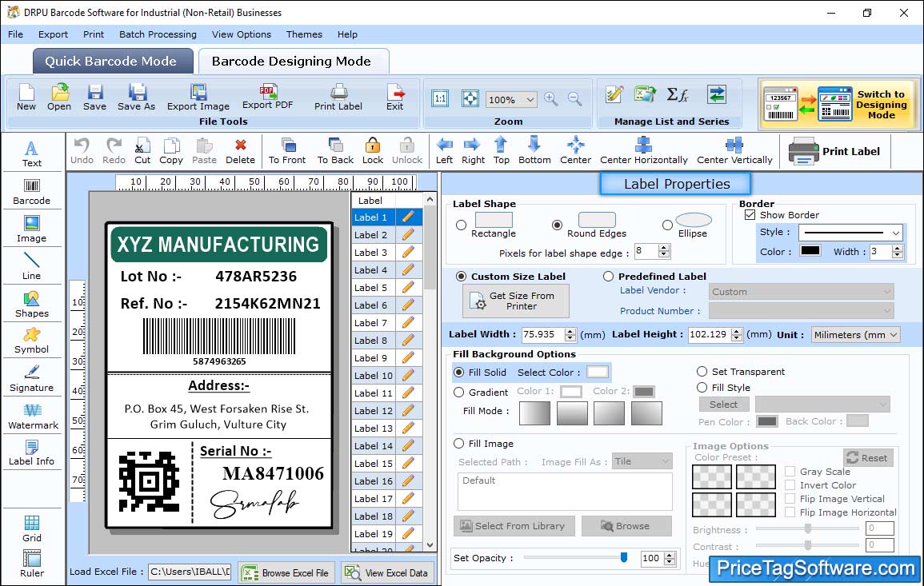
Task: Select Label 10 in the label list
Action: click(373, 375)
